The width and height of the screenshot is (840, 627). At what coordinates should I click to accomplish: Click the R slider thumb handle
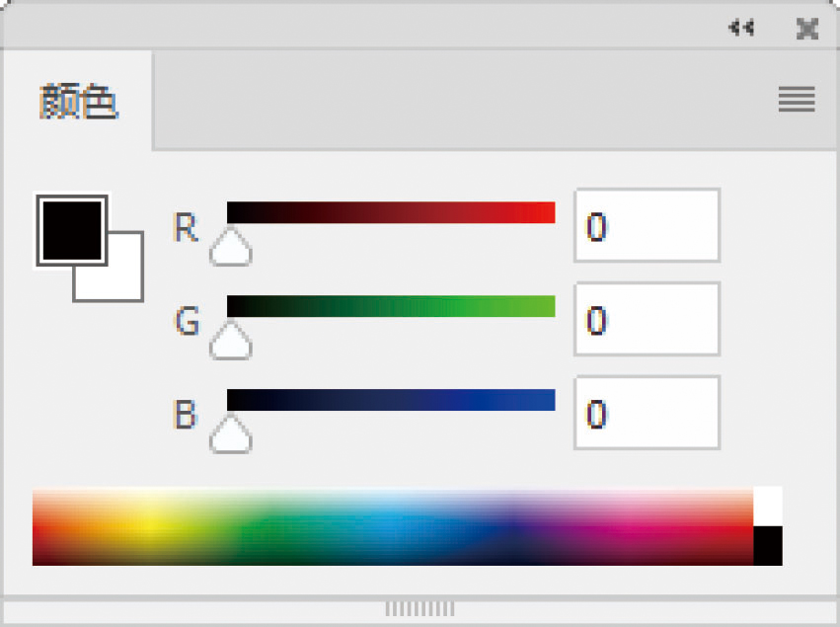231,248
